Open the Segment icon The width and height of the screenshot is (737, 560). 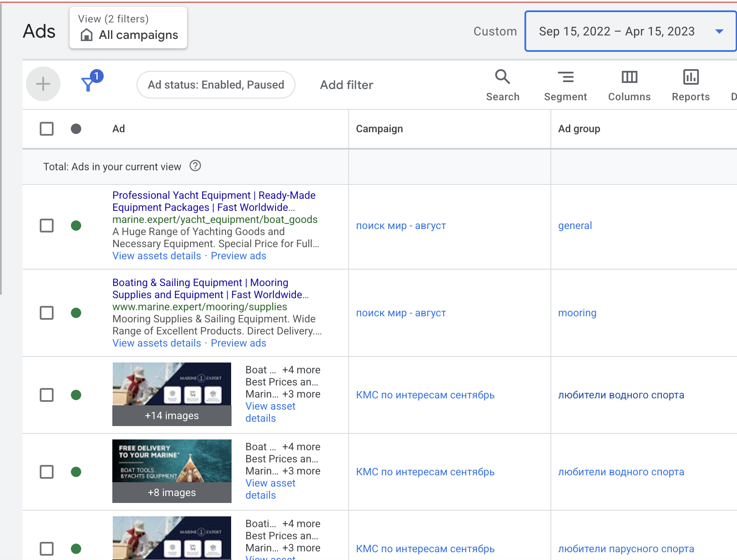click(565, 77)
